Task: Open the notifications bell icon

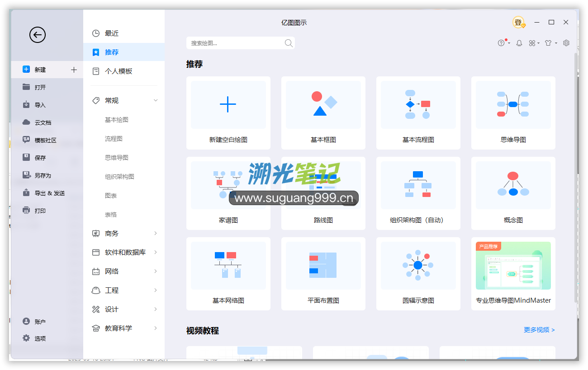Action: tap(519, 43)
